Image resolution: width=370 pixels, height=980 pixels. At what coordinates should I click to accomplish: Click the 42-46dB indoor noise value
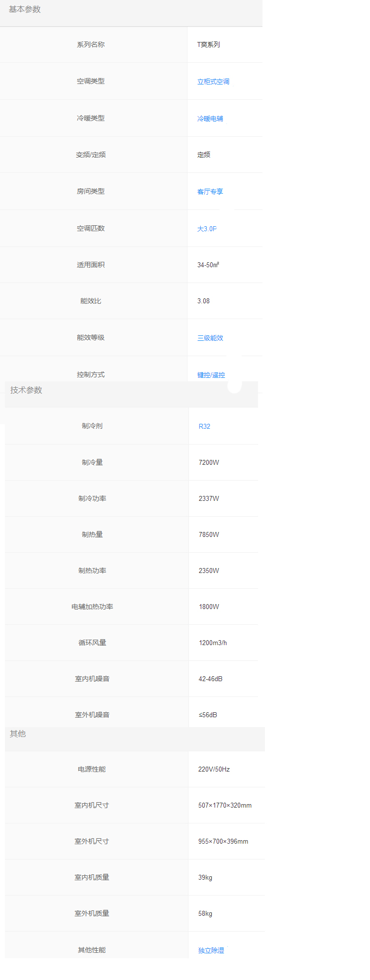[x=211, y=679]
